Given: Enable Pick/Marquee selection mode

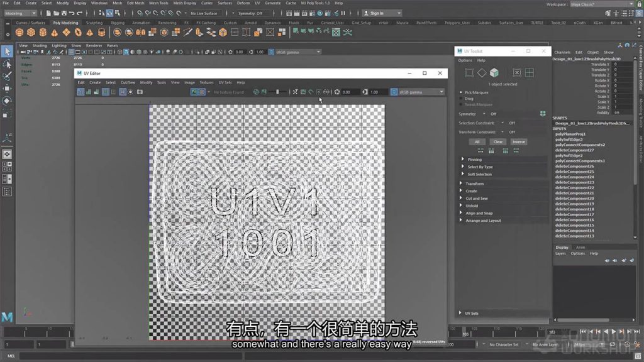Looking at the screenshot, I should click(461, 92).
